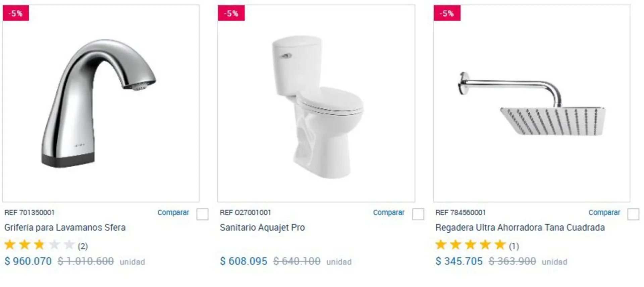Viewport: 644px width, 287px height.
Task: Open the (1) review count for shower head
Action: [514, 246]
